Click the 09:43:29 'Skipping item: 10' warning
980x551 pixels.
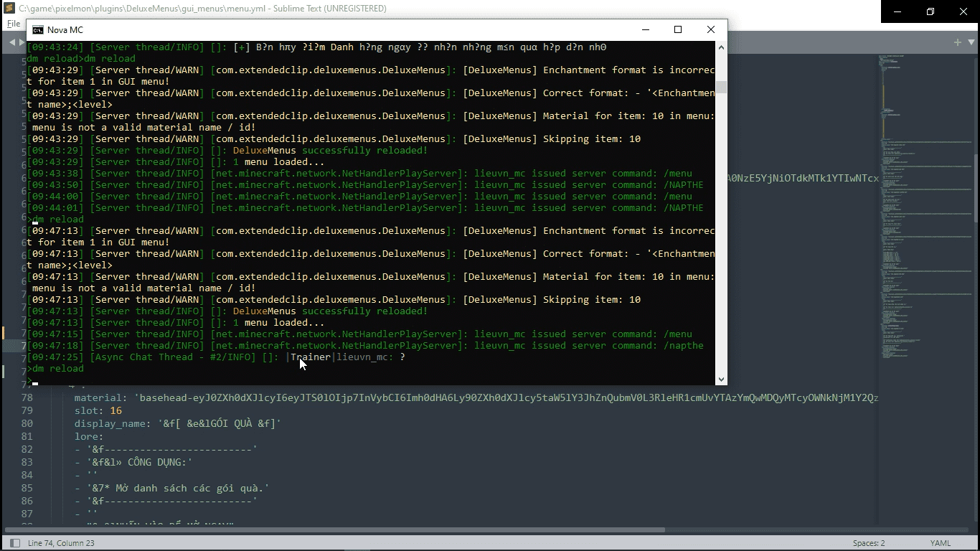click(334, 138)
